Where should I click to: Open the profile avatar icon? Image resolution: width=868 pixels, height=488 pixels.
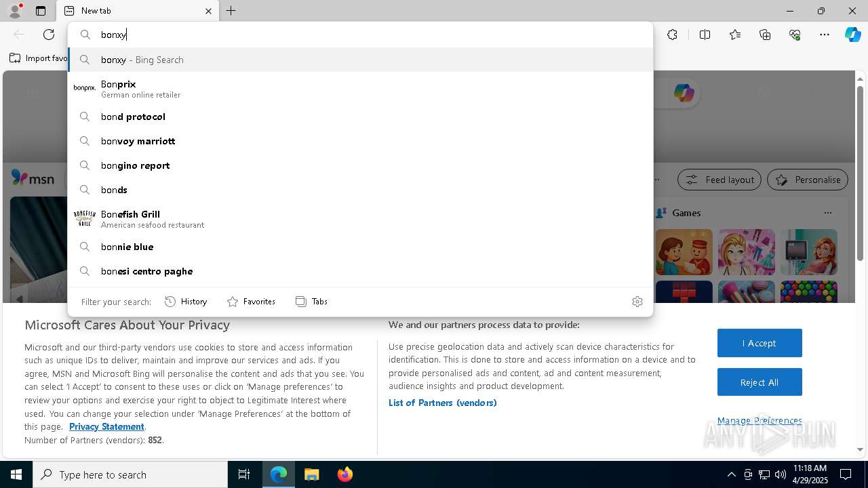pos(15,11)
